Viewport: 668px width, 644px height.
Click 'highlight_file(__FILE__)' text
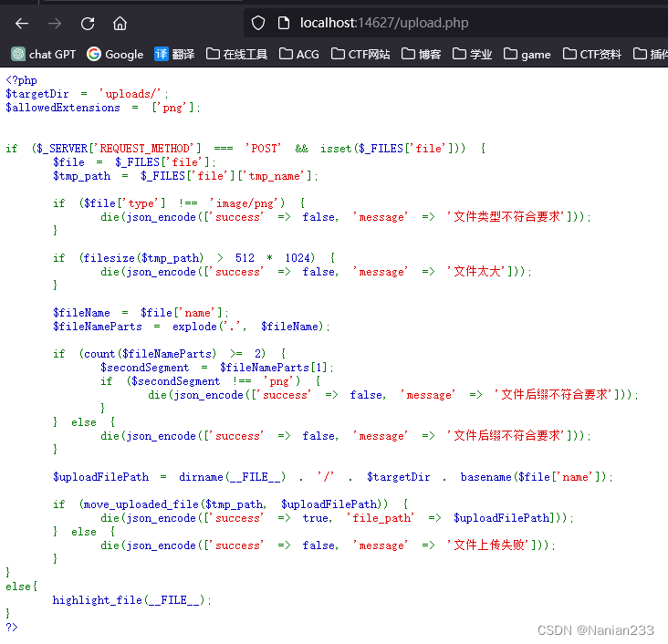pyautogui.click(x=129, y=600)
